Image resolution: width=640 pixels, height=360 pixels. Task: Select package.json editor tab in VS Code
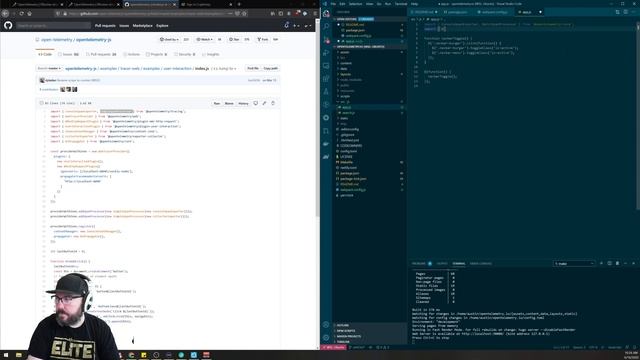click(456, 12)
